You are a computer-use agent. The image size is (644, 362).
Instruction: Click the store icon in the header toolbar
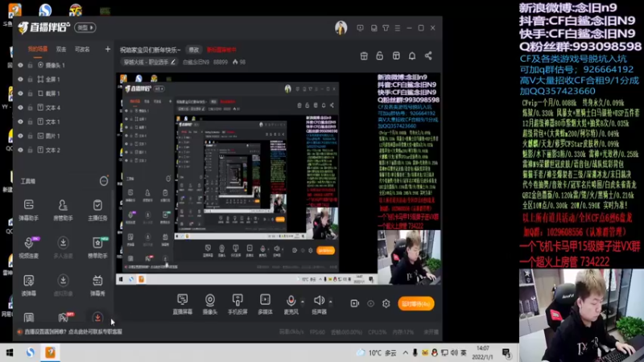(x=364, y=56)
